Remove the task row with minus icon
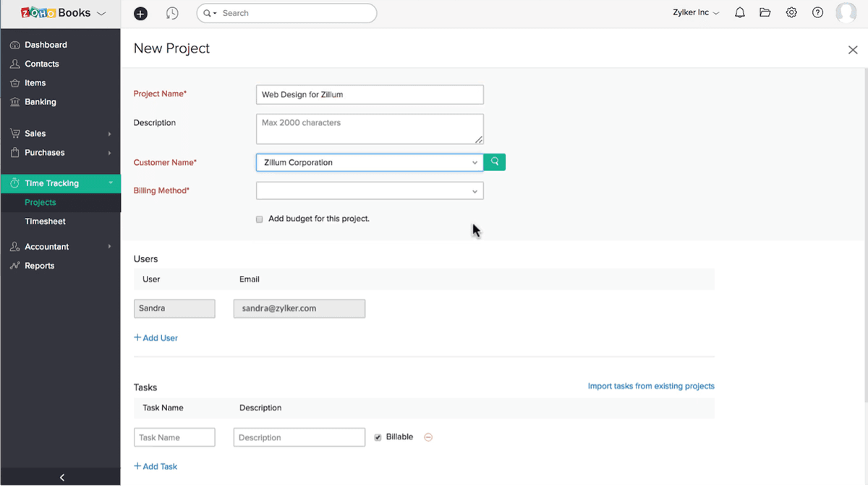 click(428, 437)
